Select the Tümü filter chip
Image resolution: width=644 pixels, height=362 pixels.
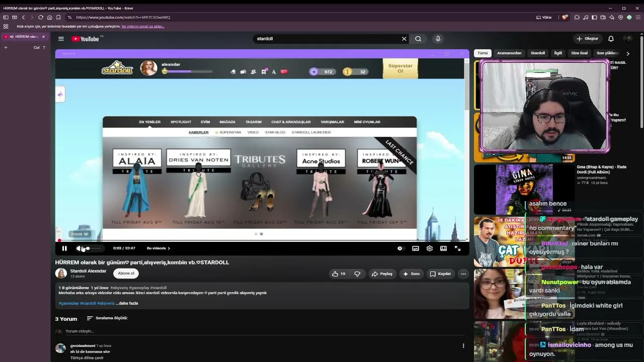(482, 53)
